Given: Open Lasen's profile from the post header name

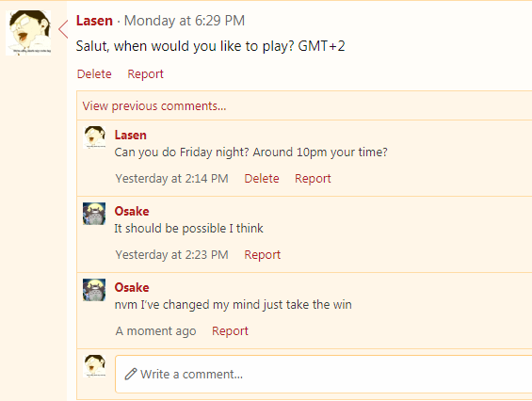Looking at the screenshot, I should click(x=94, y=21).
